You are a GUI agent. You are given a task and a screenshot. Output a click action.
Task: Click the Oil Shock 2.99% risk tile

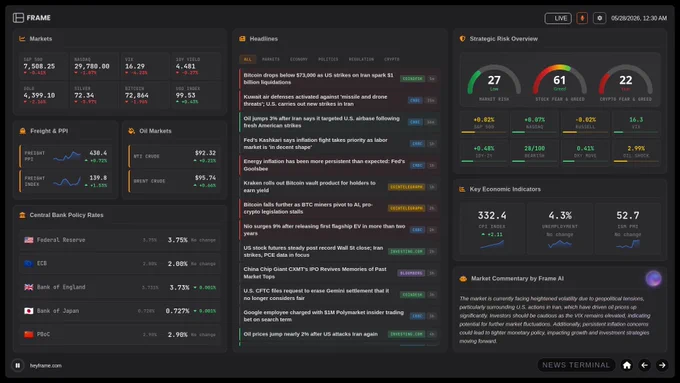[x=636, y=152]
